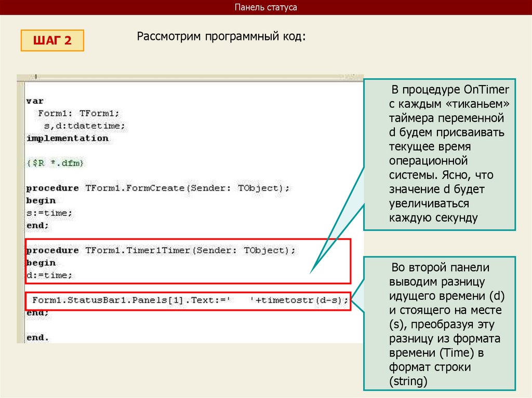This screenshot has width=532, height=398.
Task: Click the 'var' keyword in the code
Action: click(x=35, y=101)
